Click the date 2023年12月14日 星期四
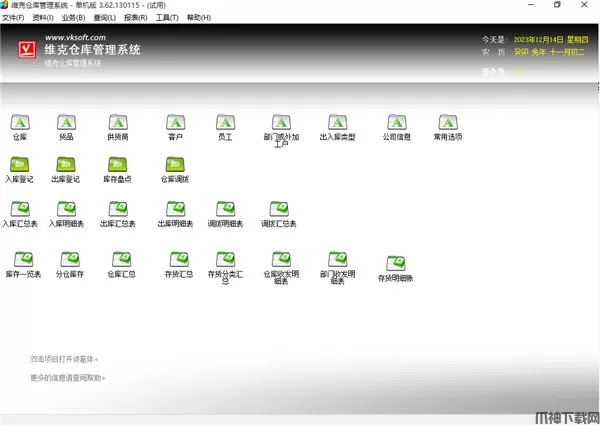The width and height of the screenshot is (600, 425). 551,40
